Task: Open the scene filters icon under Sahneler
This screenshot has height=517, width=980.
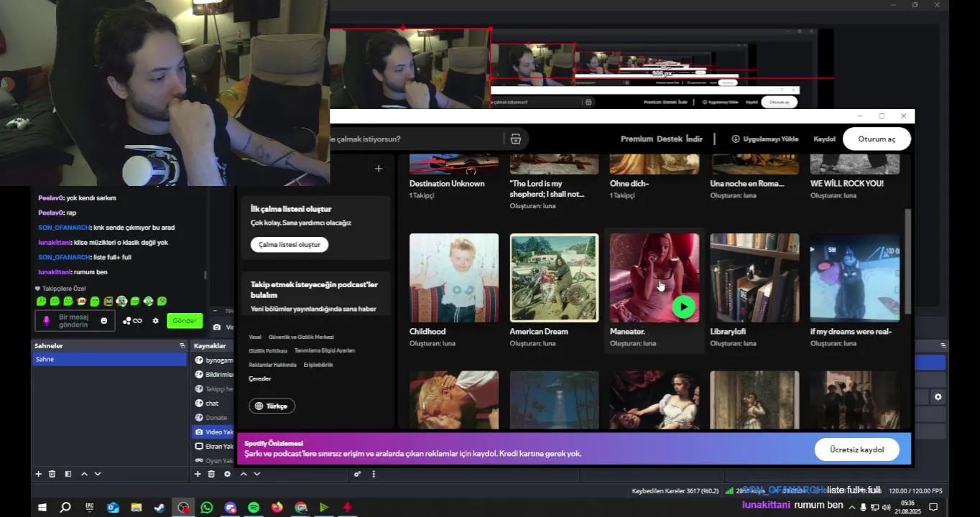Action: coord(68,474)
